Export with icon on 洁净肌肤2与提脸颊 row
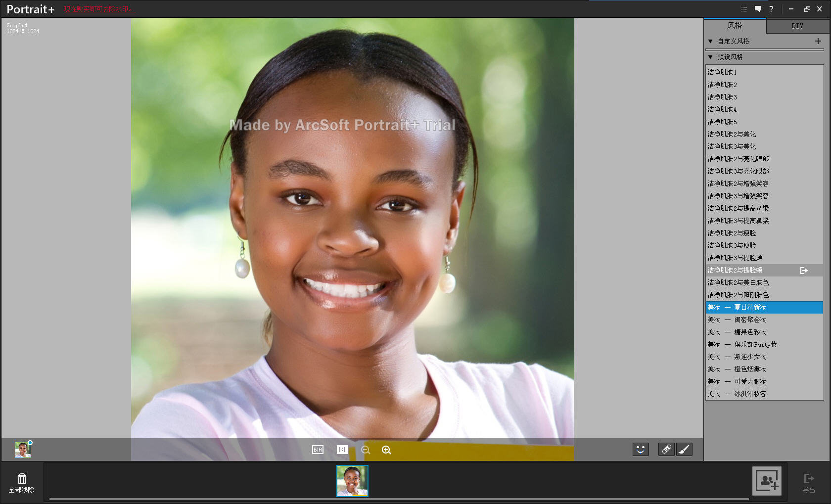This screenshot has height=504, width=831. pos(804,271)
